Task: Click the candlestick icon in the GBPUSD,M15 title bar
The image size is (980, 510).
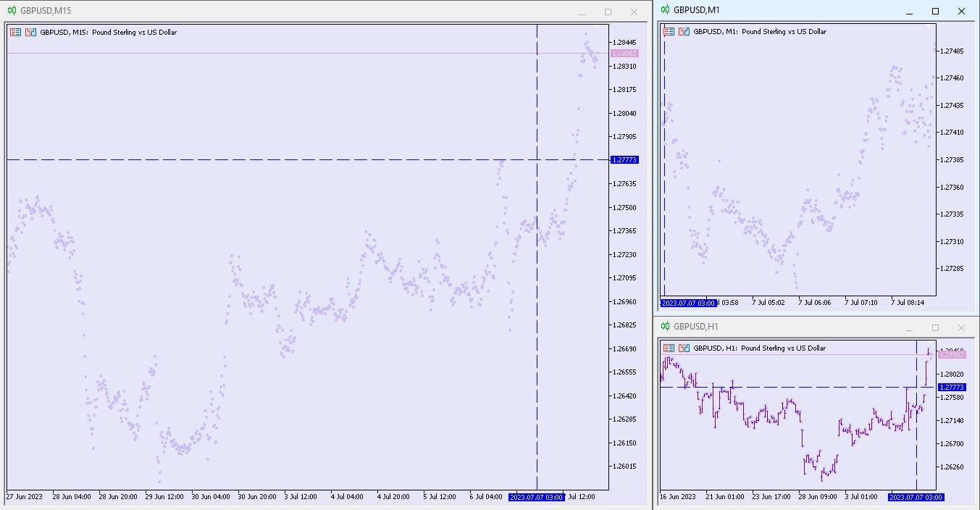Action: [x=12, y=11]
